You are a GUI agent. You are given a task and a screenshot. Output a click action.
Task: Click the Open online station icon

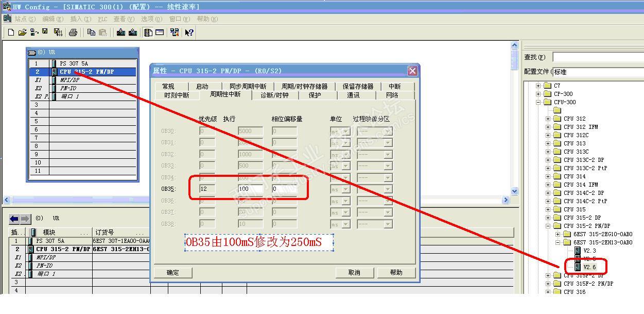pyautogui.click(x=34, y=32)
